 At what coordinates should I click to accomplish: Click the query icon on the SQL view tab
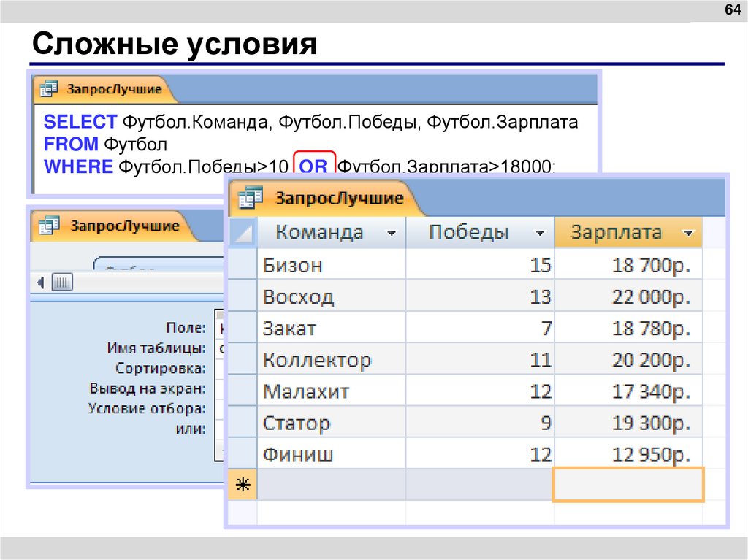coord(50,88)
